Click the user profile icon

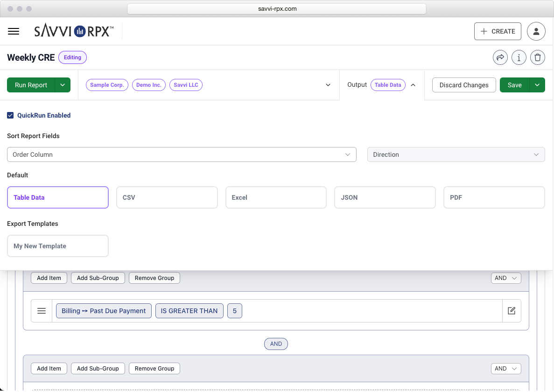click(536, 31)
